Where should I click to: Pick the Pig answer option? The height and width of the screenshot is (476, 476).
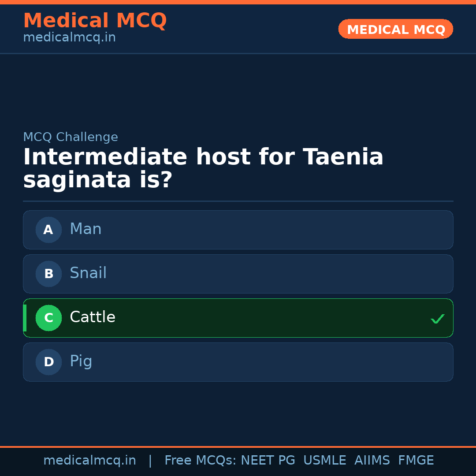238,362
